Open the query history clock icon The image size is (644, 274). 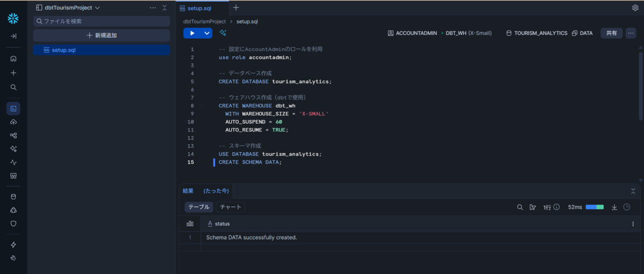(x=627, y=207)
